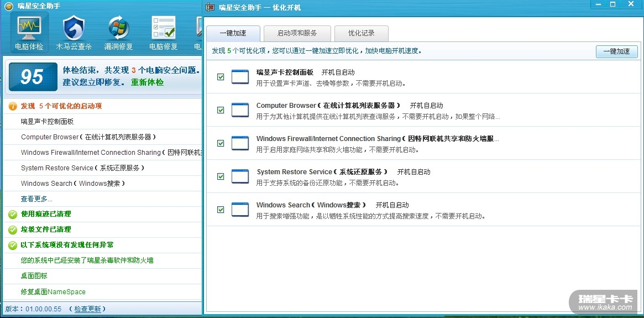The height and width of the screenshot is (318, 644).
Task: Select Windows Firewall/Internet Connection Sharing in left list
Action: [x=102, y=153]
